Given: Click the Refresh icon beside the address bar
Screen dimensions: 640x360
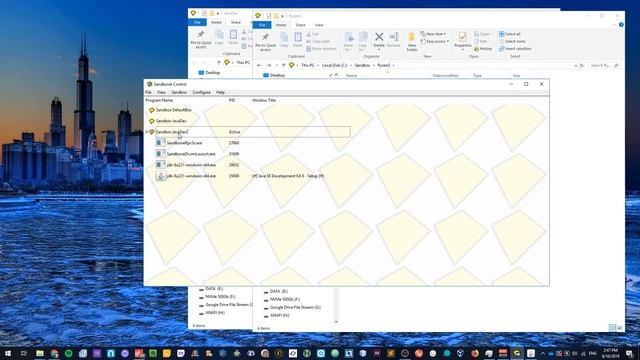Looking at the screenshot, I should [582, 65].
